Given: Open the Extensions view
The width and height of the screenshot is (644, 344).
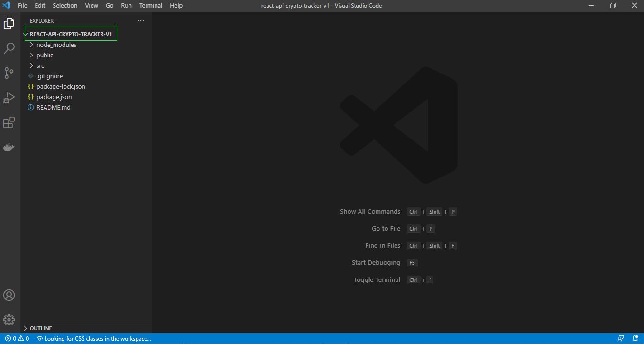Looking at the screenshot, I should click(x=9, y=123).
